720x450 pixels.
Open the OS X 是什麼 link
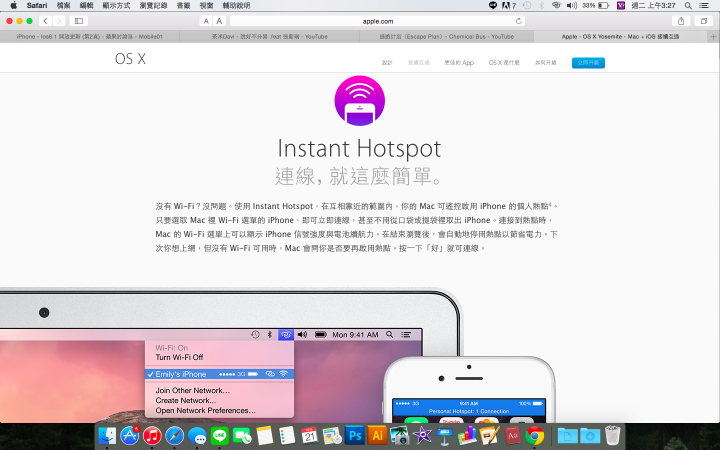point(504,62)
